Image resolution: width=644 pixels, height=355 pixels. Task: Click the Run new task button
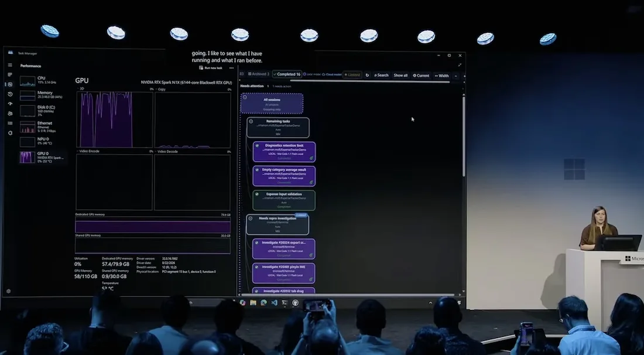[x=211, y=68]
